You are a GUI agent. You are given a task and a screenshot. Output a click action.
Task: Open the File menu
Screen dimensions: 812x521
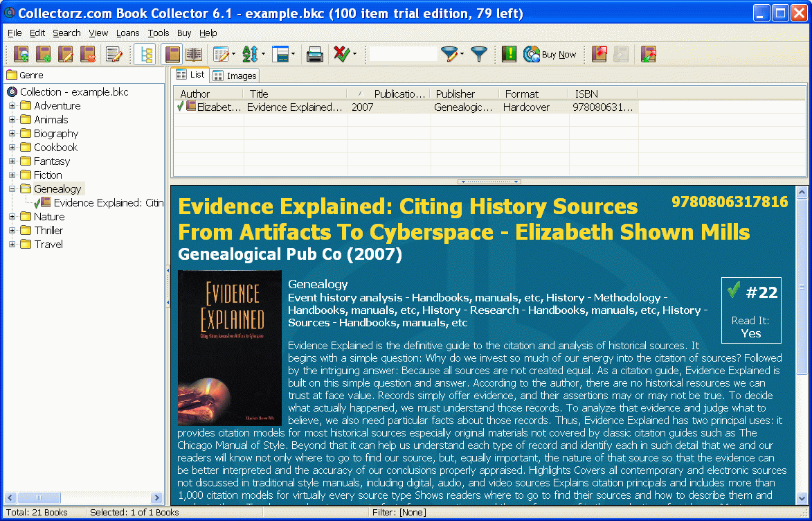click(x=15, y=33)
